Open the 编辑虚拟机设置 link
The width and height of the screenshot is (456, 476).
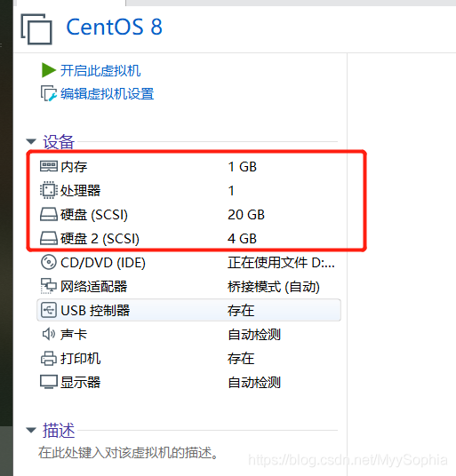coord(107,94)
